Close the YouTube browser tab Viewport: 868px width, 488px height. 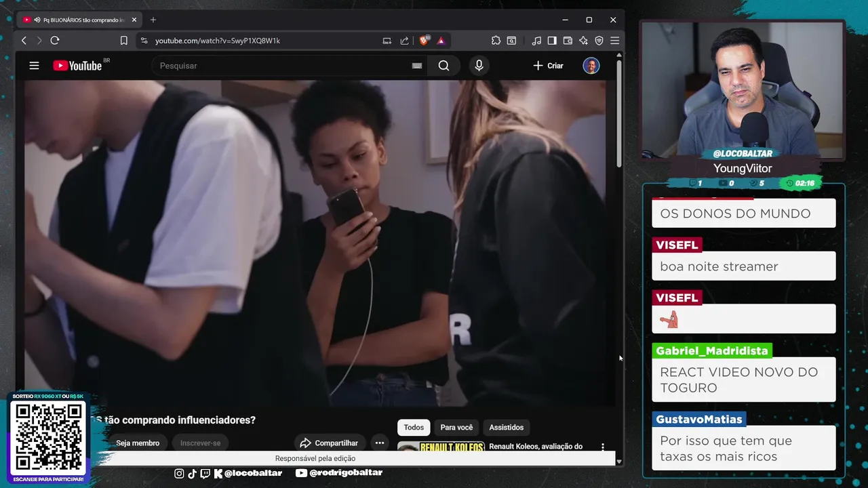point(134,20)
